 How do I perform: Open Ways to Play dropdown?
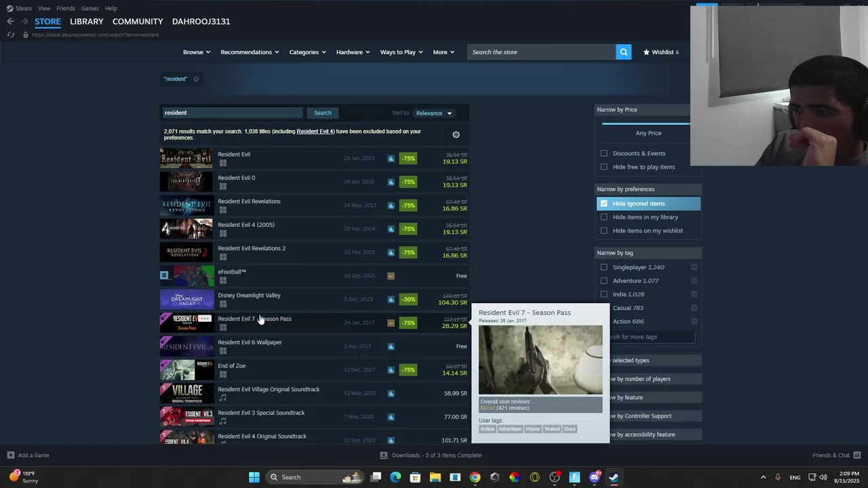tap(401, 52)
